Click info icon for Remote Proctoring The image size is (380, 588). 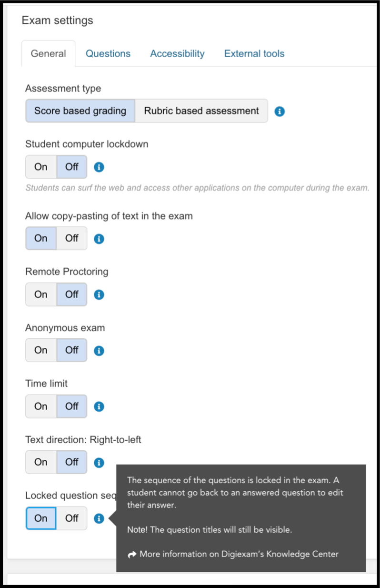[99, 295]
